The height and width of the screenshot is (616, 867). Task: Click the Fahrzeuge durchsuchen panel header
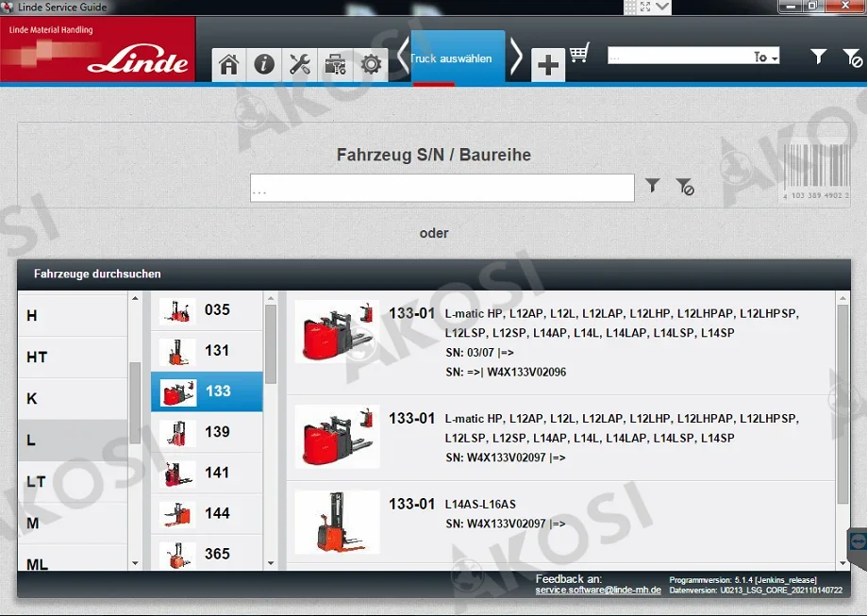[434, 275]
